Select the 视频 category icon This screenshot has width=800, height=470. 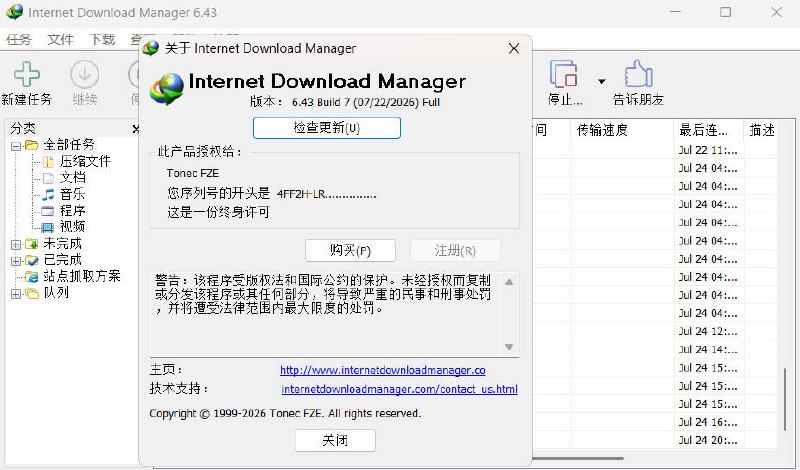(47, 227)
